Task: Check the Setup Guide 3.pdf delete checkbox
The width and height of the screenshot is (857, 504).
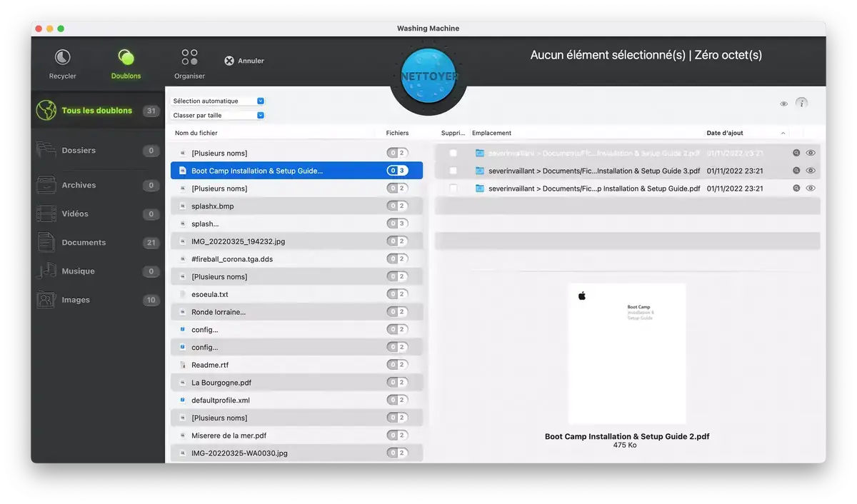Action: click(453, 171)
